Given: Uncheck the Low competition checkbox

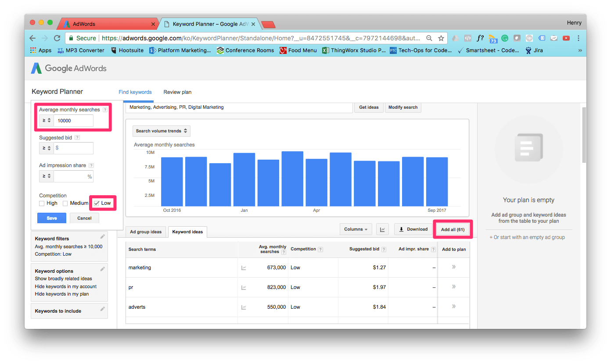Looking at the screenshot, I should pos(97,203).
